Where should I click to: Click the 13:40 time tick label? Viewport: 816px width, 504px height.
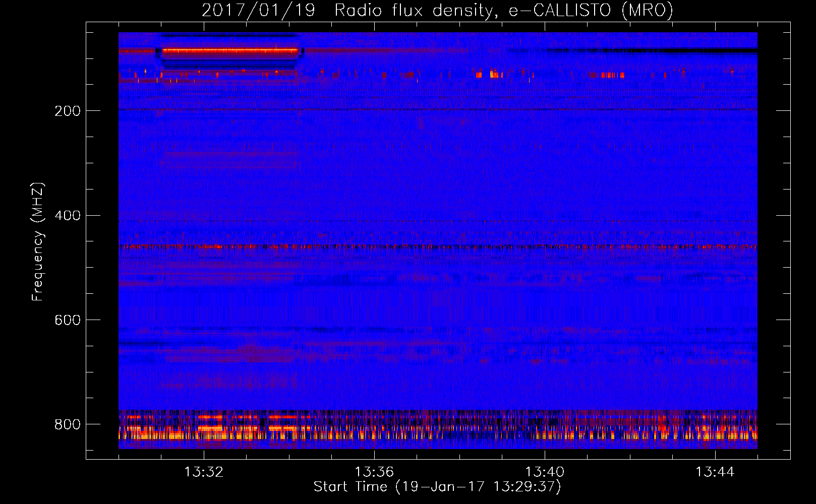545,472
